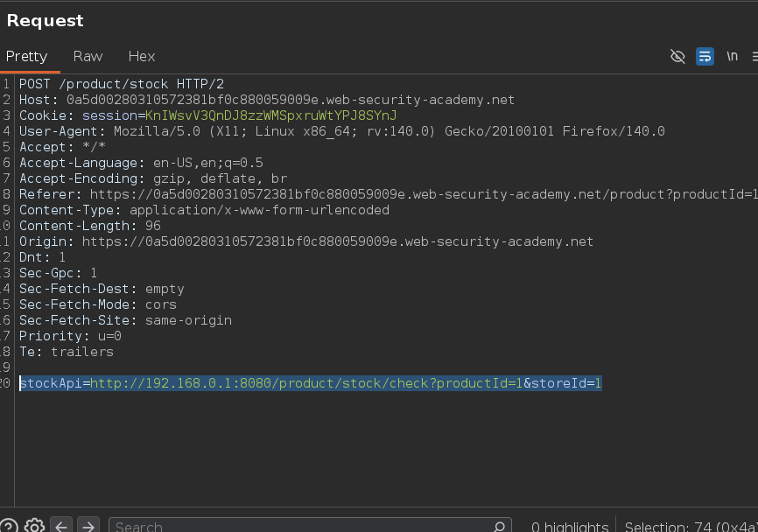The image size is (758, 532).
Task: Click the 'Sec-Fetch-Site: same-origin' line
Action: pos(125,320)
